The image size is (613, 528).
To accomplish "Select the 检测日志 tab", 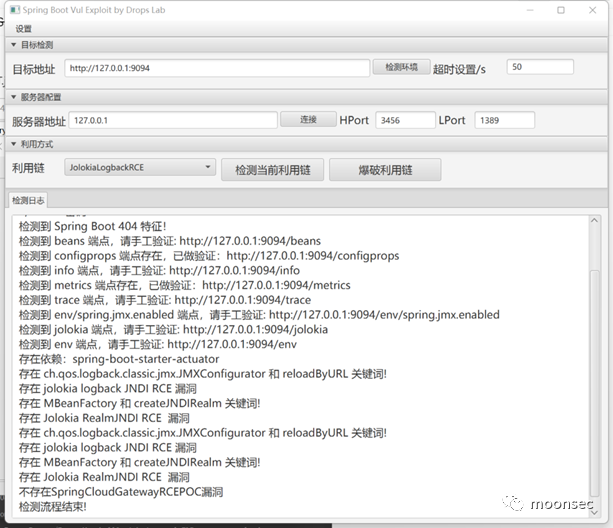I will (28, 200).
